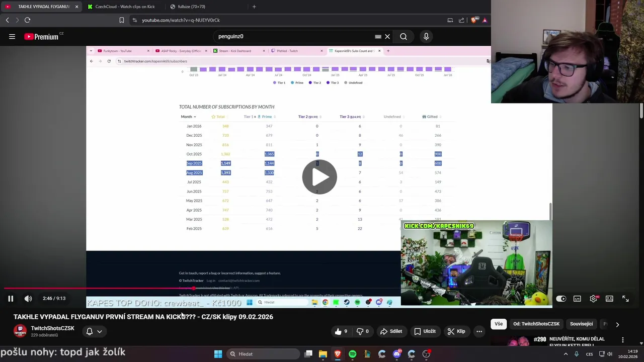Reload the current page

coord(27,20)
